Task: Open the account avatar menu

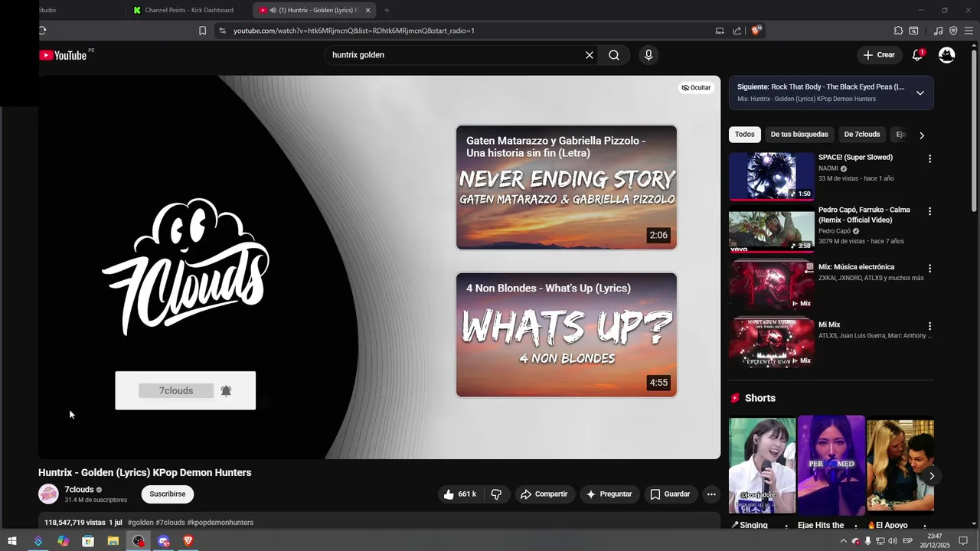Action: 947,55
